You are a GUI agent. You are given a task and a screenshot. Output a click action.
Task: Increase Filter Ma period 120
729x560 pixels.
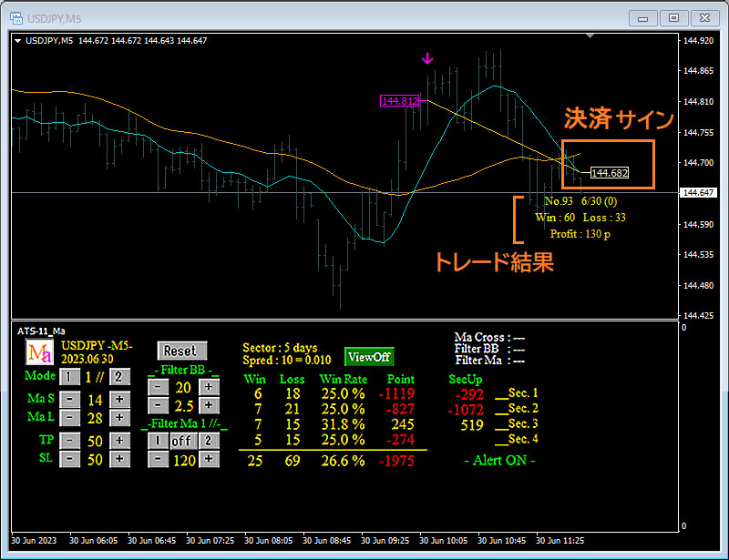pyautogui.click(x=209, y=459)
